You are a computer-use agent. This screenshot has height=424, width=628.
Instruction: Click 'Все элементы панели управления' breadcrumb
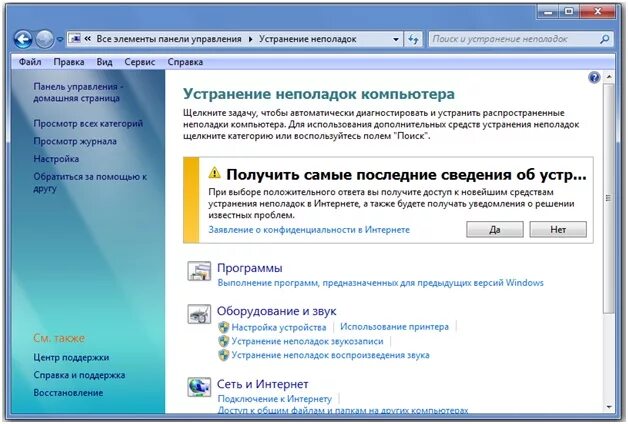pyautogui.click(x=169, y=39)
